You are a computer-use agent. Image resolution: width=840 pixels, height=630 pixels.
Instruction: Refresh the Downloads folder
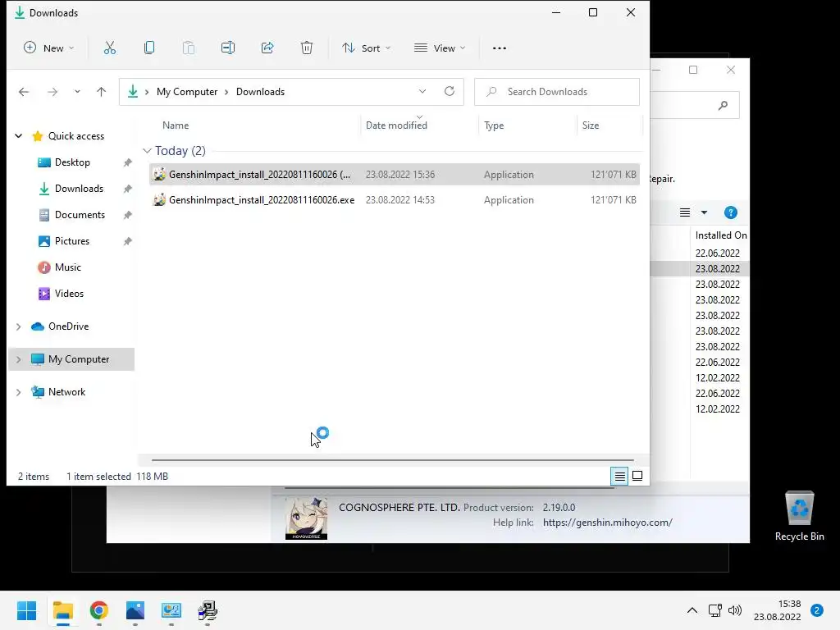click(x=450, y=92)
